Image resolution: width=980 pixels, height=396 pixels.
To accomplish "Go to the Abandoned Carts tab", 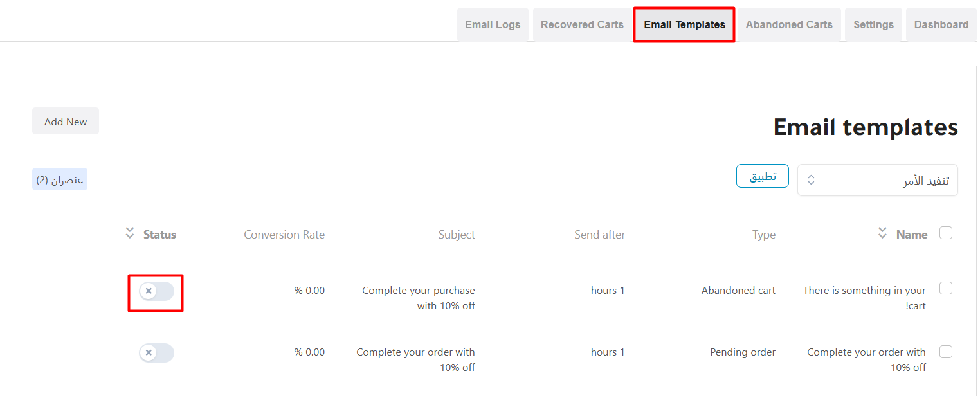I will [789, 24].
